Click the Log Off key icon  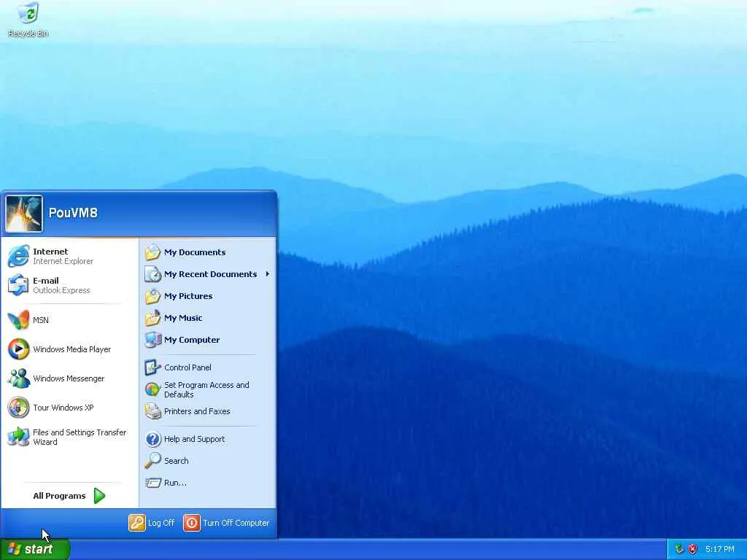136,523
